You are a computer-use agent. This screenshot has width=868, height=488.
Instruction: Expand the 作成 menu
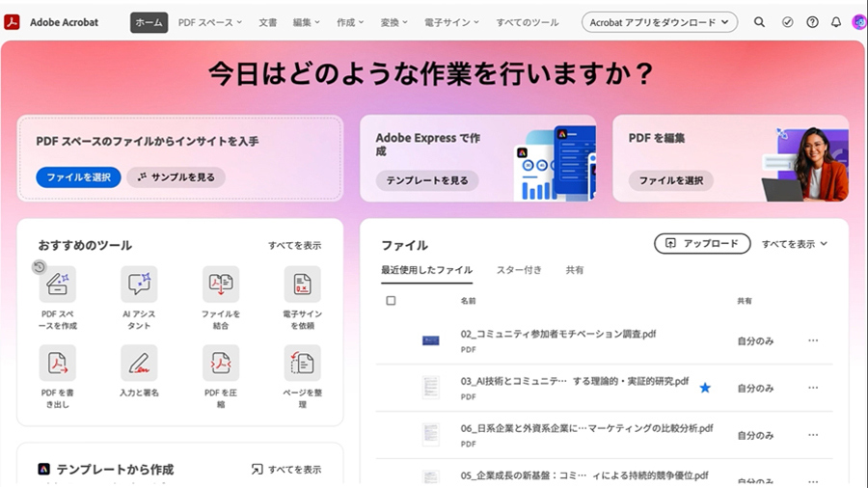coord(350,22)
